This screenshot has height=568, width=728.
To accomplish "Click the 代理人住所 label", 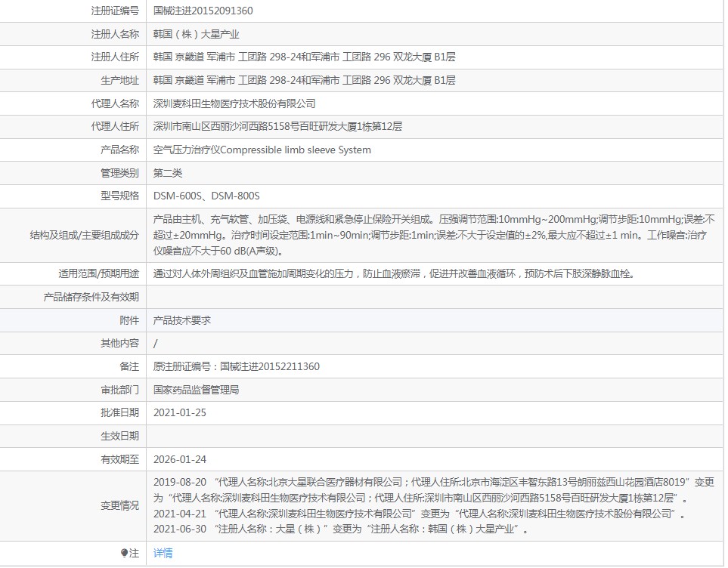I will point(115,126).
